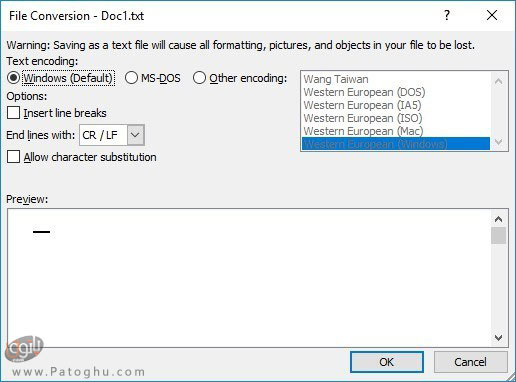Viewport: 516px width, 382px height.
Task: Click preview pane scroll down arrow
Action: click(498, 338)
